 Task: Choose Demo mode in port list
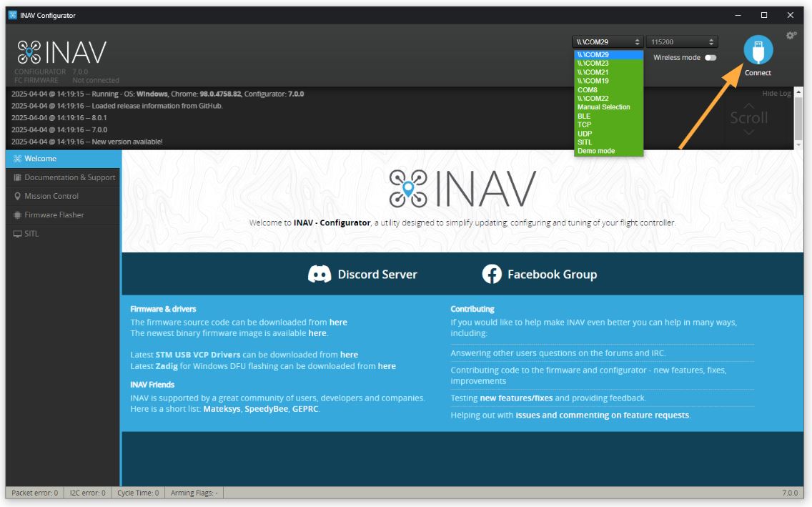tap(608, 151)
